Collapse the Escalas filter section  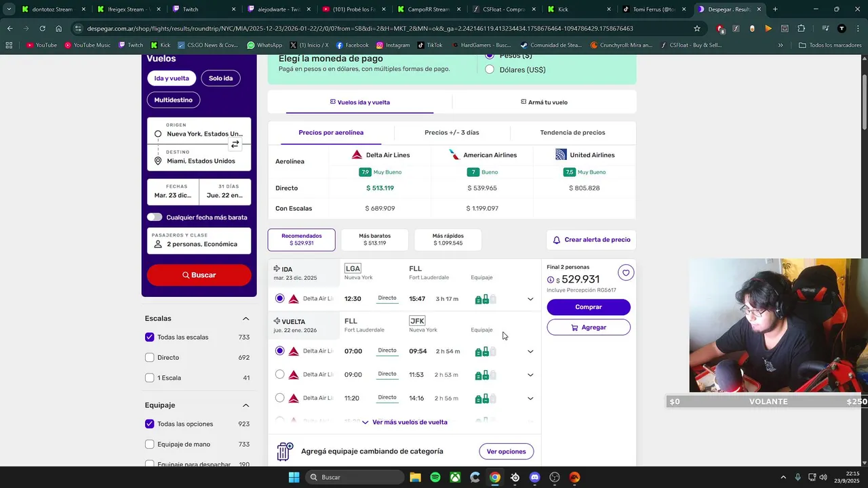click(245, 319)
